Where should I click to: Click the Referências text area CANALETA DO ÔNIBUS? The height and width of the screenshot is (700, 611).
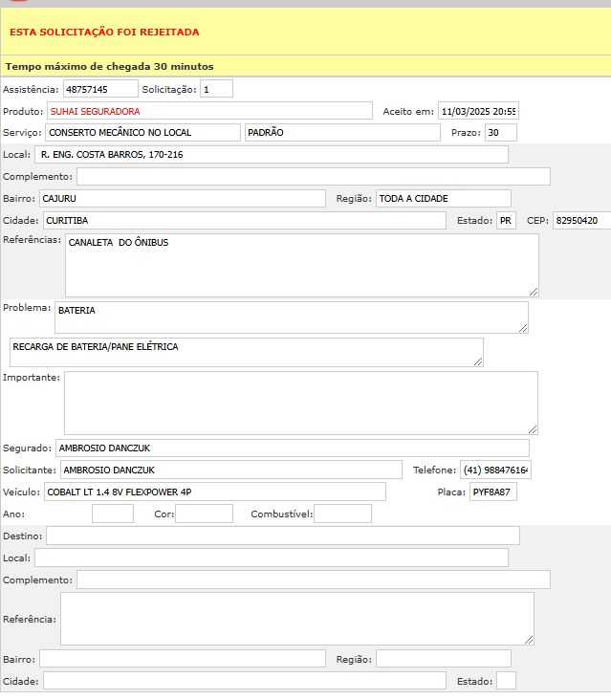tap(301, 265)
